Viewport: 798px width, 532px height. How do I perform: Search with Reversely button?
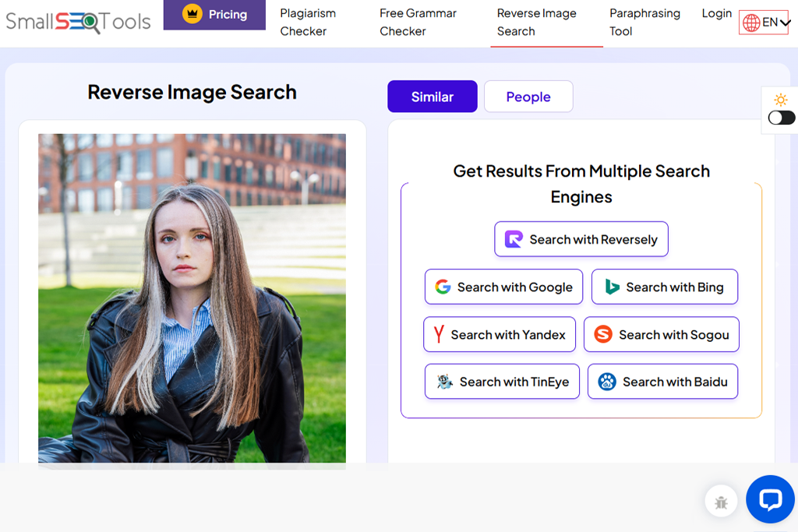(581, 239)
